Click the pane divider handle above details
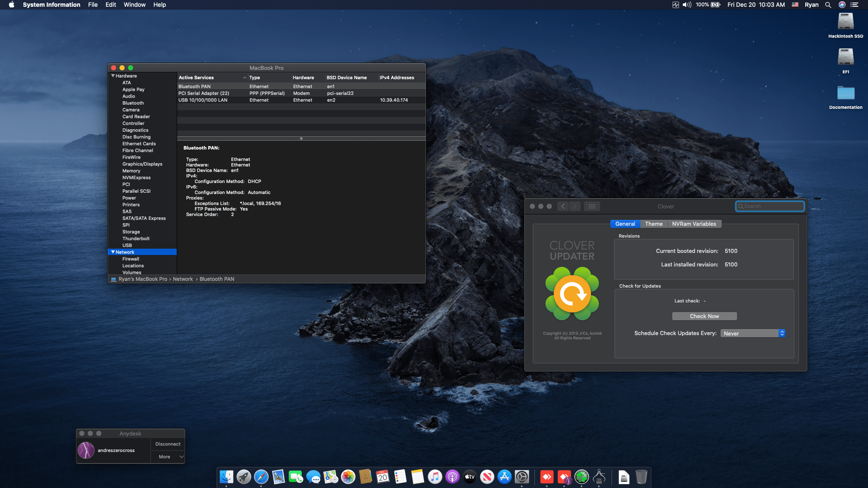 [301, 139]
